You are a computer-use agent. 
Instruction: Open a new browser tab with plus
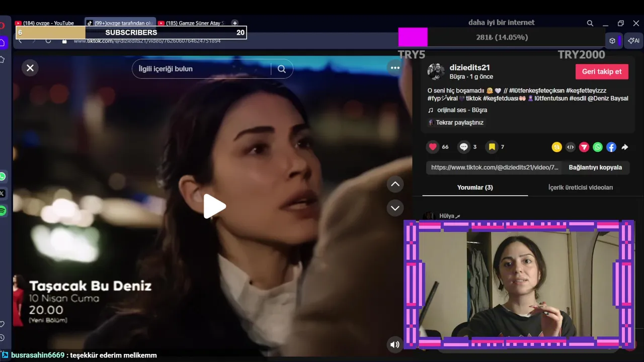(234, 23)
